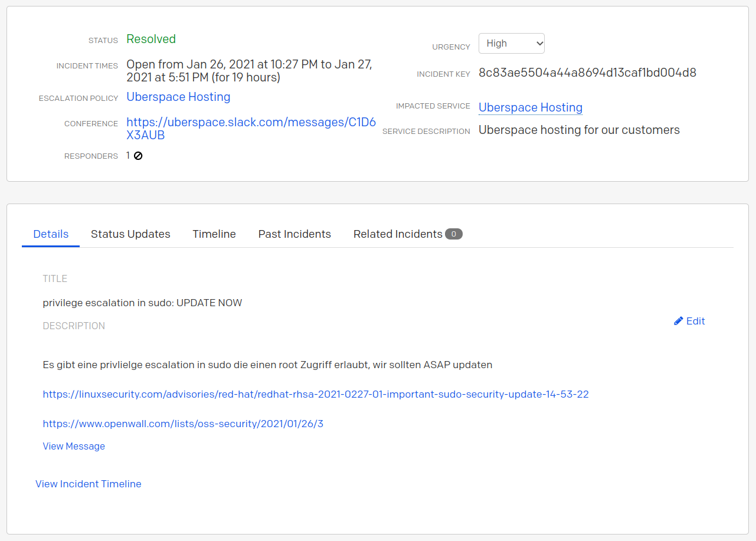Viewport: 756px width, 541px height.
Task: Click the Edit description link text
Action: click(696, 321)
